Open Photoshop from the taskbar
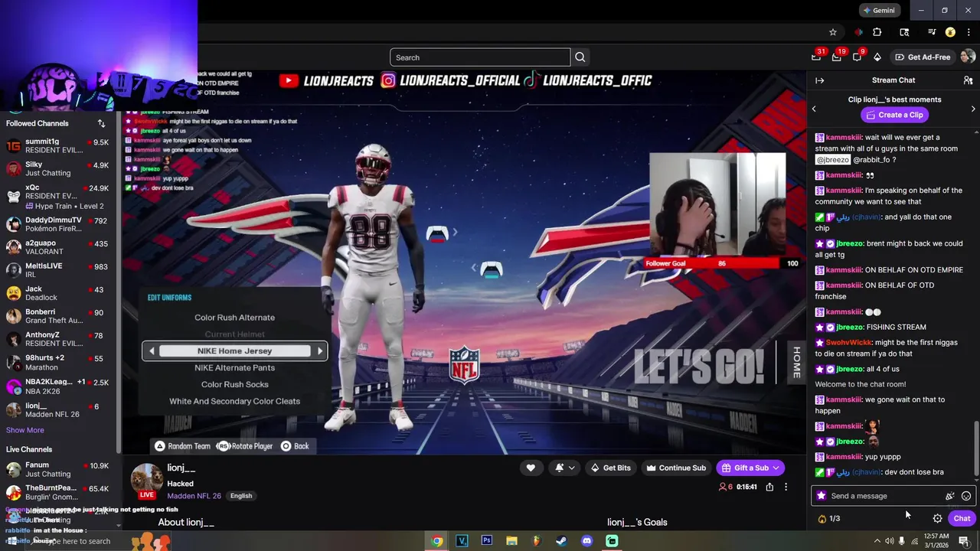 coord(487,541)
